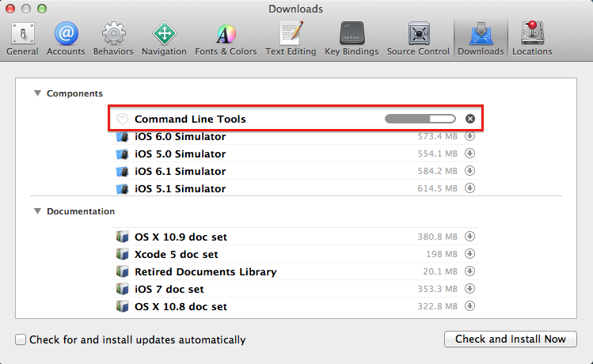Select the iOS 7 doc set label
Screen dimensions: 593x364
pyautogui.click(x=169, y=289)
